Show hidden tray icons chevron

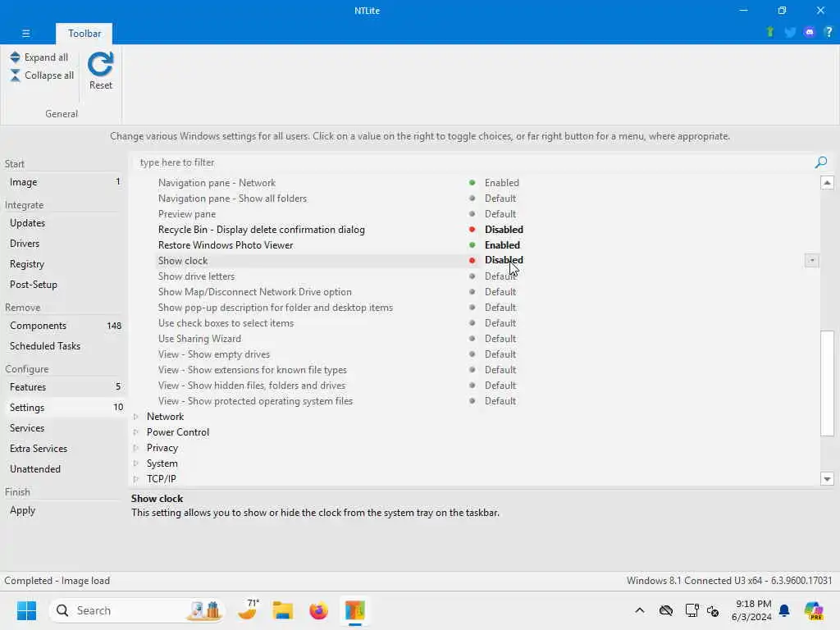point(640,610)
